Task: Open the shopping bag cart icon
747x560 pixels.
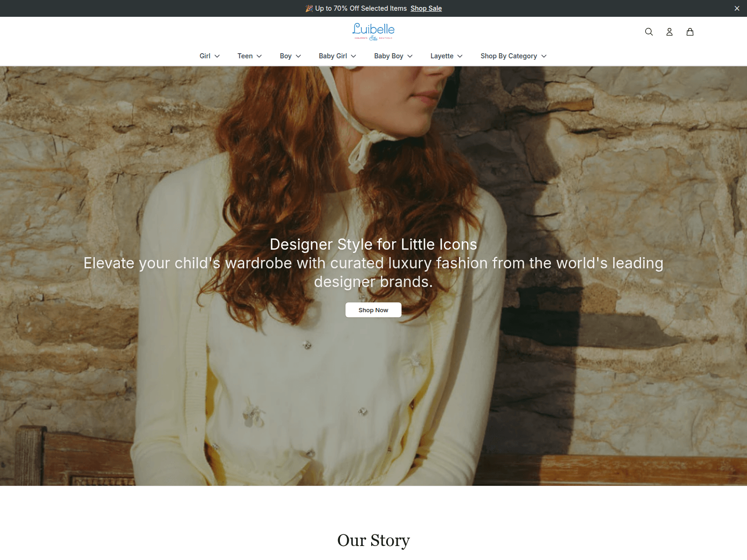Action: pos(690,32)
